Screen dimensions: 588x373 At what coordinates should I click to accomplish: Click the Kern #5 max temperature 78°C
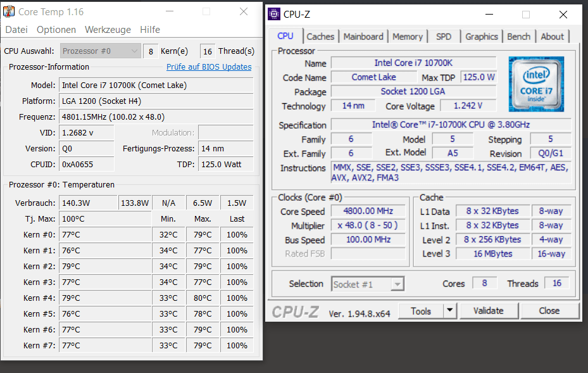click(x=203, y=313)
